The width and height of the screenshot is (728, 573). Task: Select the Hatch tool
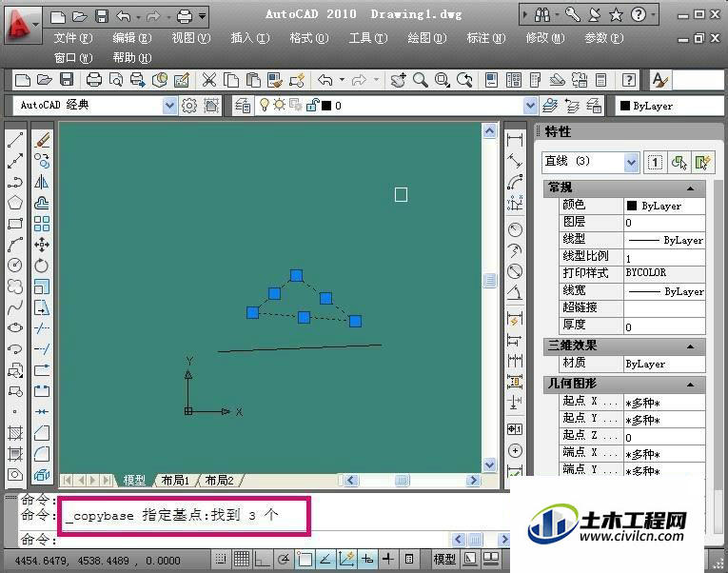(15, 433)
